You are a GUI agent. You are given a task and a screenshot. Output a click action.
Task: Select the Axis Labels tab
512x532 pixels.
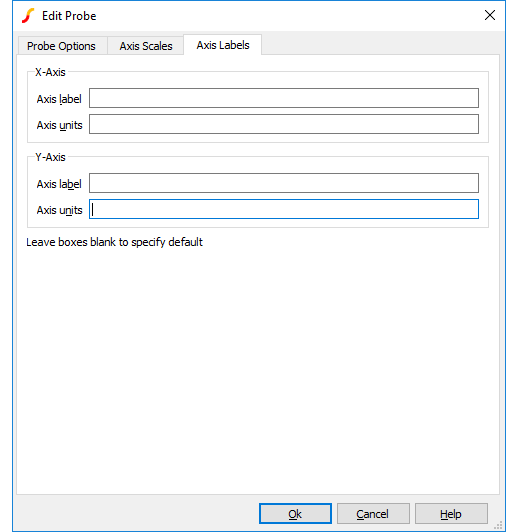click(223, 45)
